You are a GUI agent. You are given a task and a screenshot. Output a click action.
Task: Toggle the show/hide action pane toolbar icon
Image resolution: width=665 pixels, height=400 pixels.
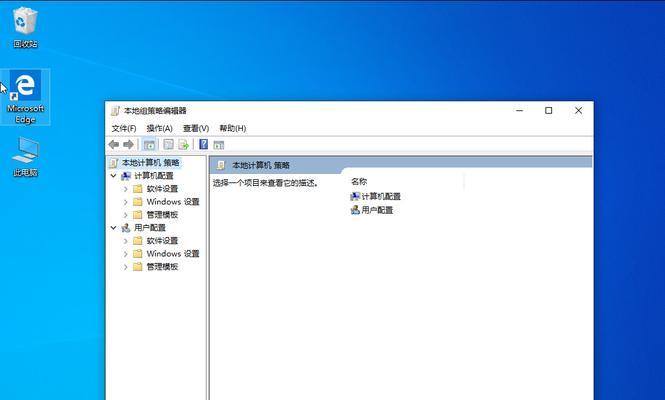[x=218, y=145]
